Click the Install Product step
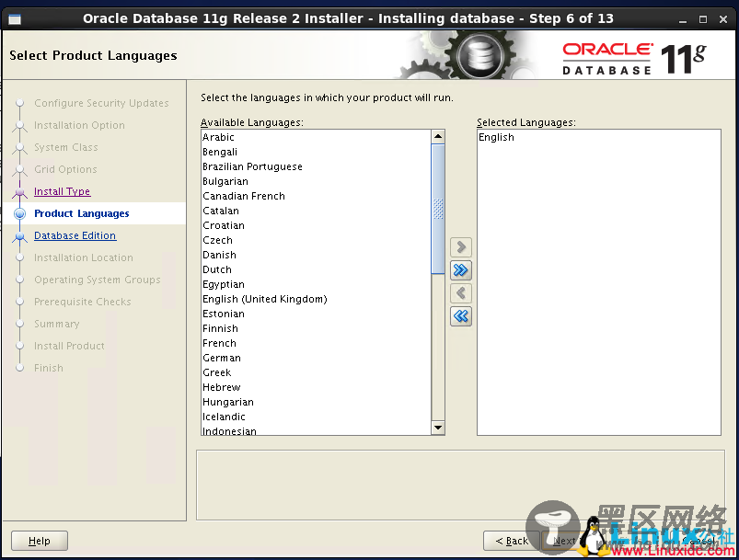 [69, 346]
